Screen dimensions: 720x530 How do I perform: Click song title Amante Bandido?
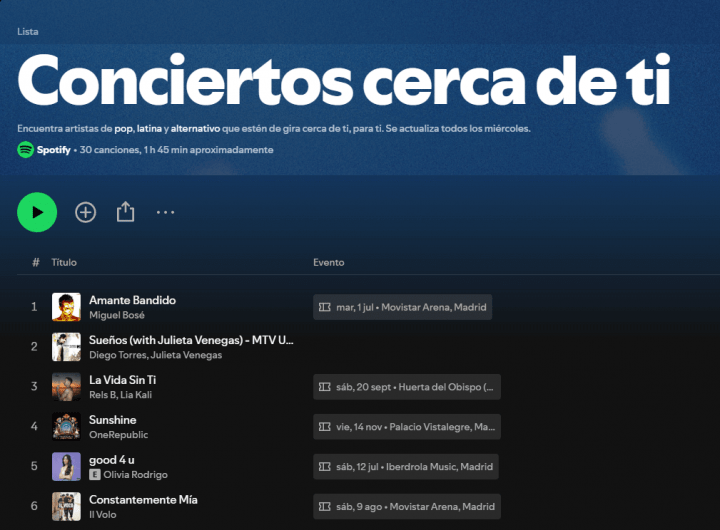pyautogui.click(x=132, y=300)
